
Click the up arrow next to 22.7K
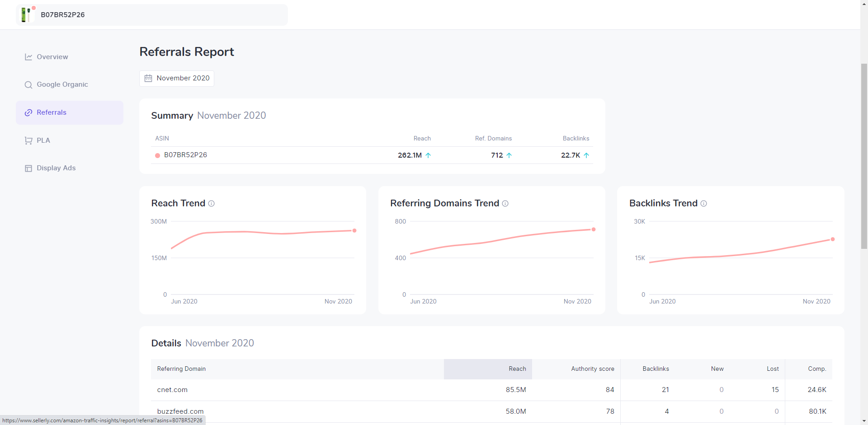point(586,155)
